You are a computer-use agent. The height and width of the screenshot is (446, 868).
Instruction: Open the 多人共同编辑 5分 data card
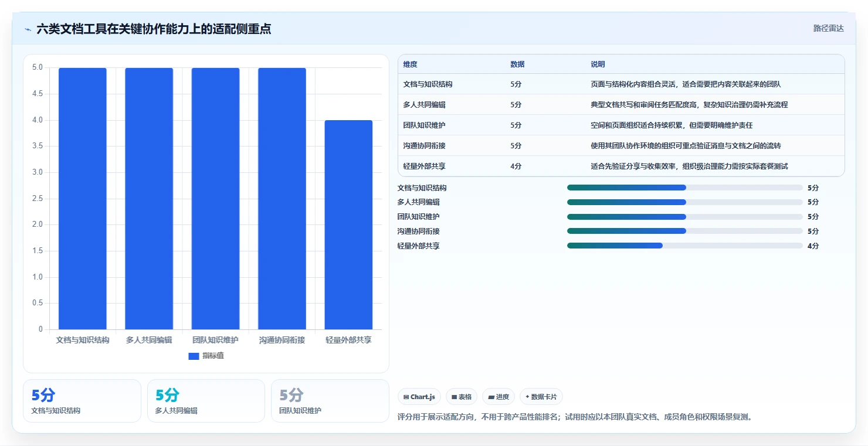tap(206, 401)
